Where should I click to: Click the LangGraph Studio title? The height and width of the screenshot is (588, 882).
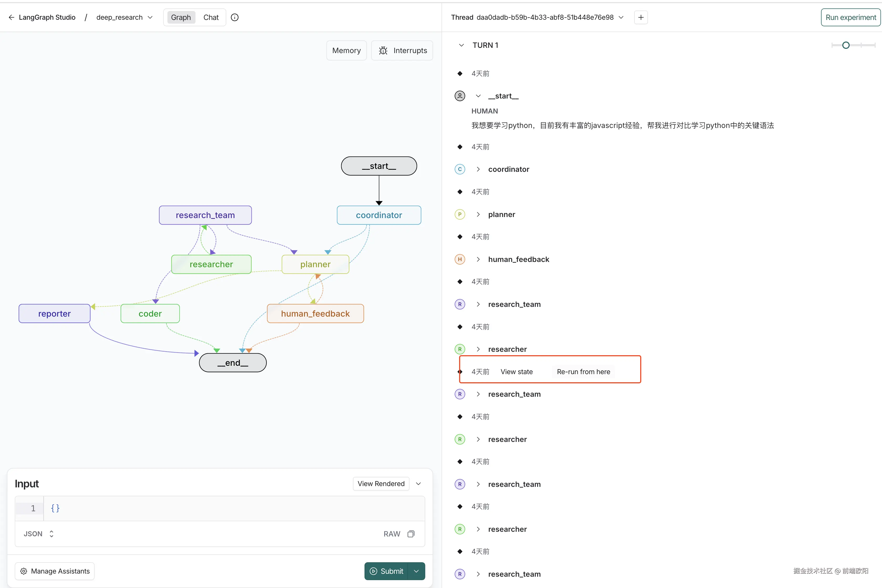47,17
